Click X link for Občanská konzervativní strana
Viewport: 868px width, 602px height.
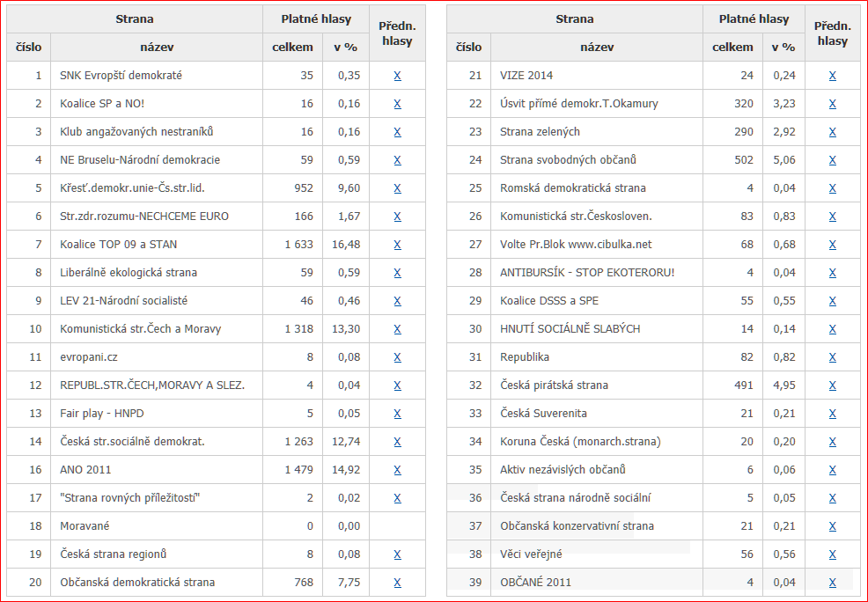(833, 527)
